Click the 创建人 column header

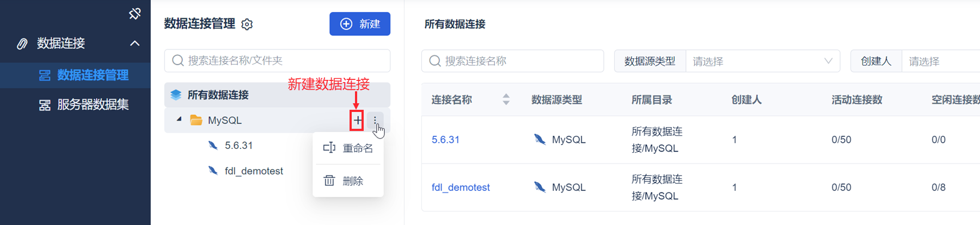tap(746, 100)
